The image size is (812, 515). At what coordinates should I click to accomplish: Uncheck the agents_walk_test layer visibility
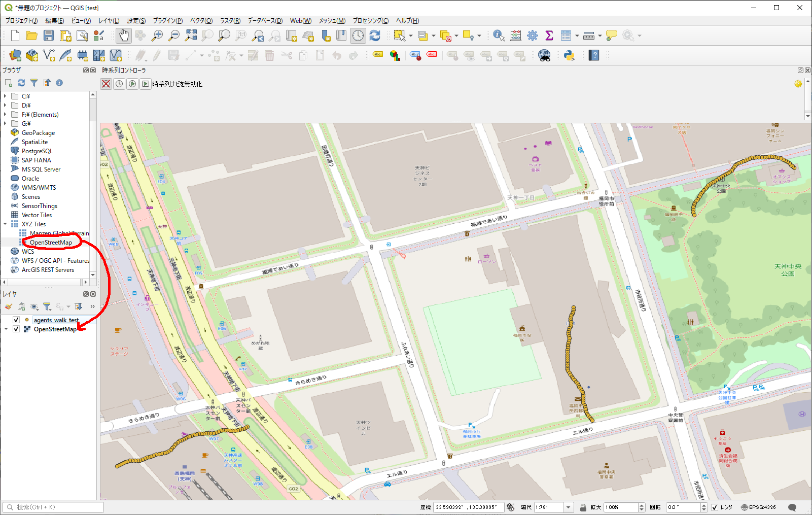point(16,320)
